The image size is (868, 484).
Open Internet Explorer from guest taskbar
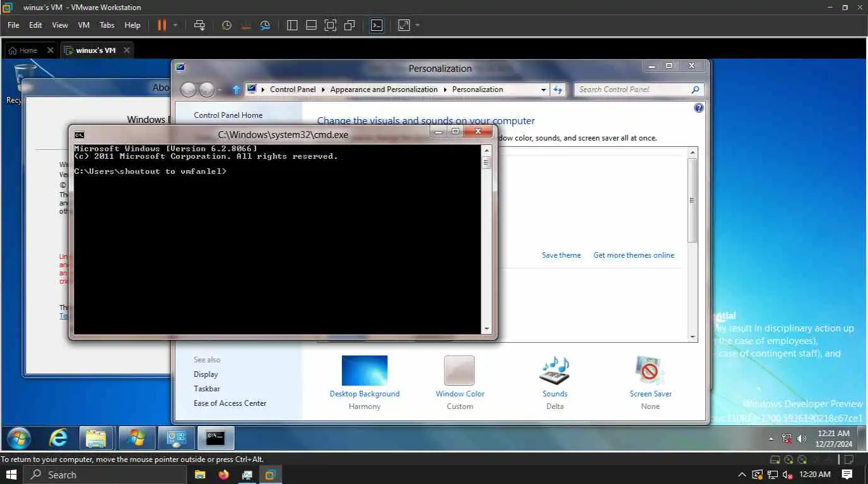tap(58, 438)
